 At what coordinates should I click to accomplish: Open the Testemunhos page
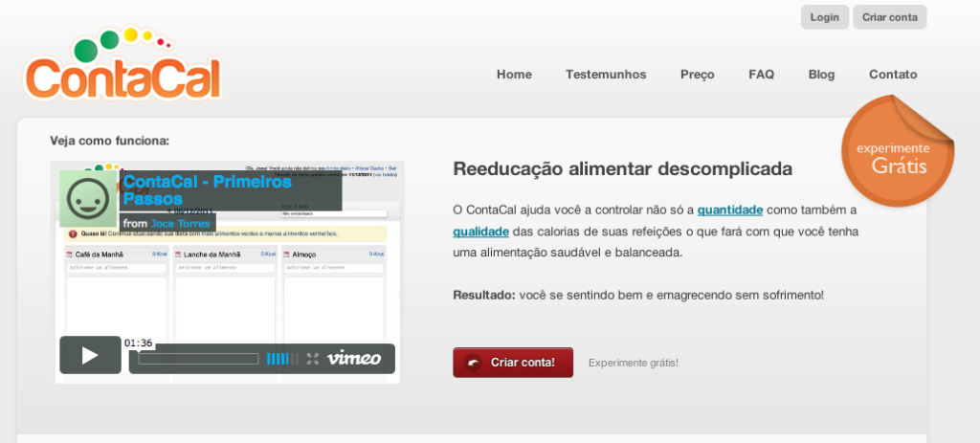606,75
